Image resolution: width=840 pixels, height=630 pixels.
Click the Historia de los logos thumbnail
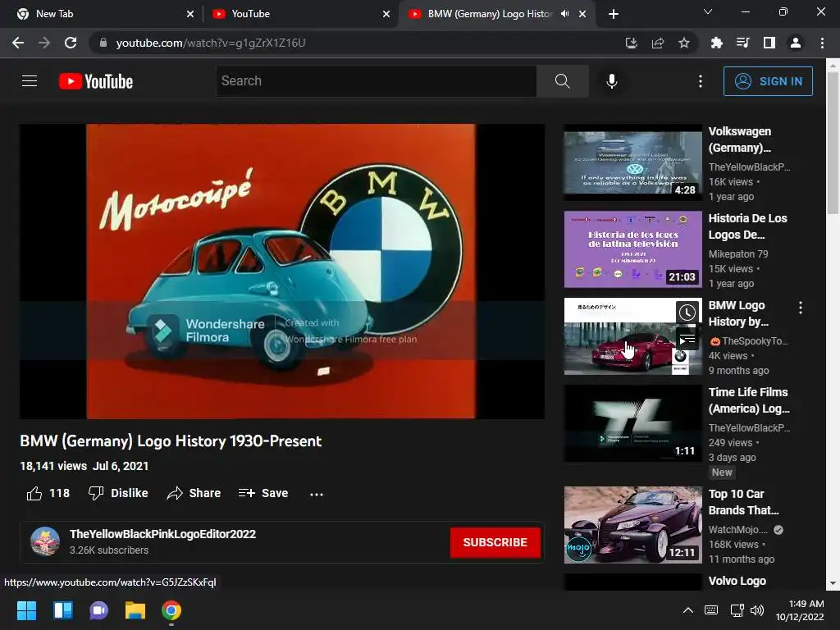(632, 249)
